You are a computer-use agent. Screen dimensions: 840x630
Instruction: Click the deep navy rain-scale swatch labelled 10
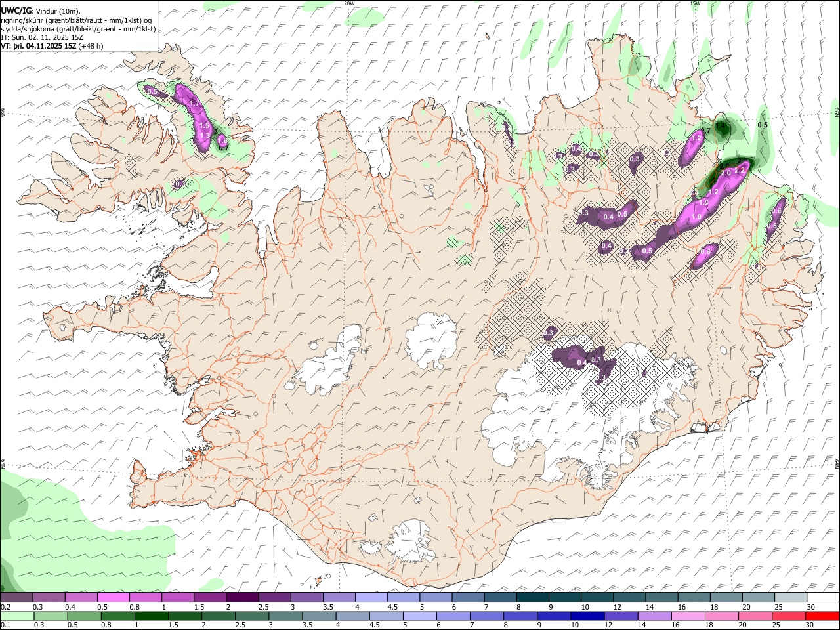click(x=587, y=616)
